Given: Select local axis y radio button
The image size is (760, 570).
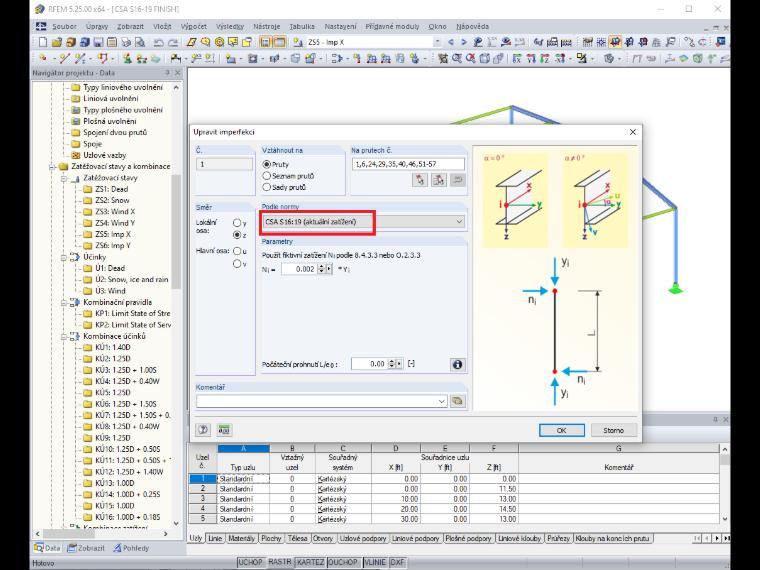Looking at the screenshot, I should pos(237,223).
